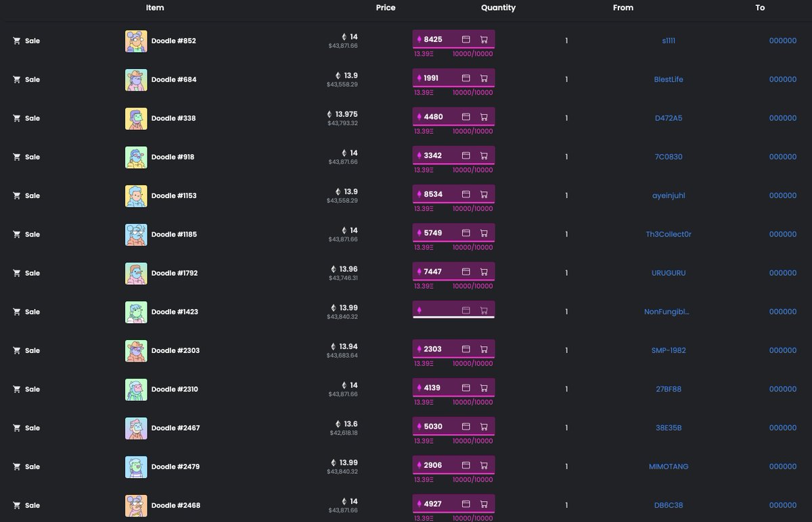The height and width of the screenshot is (522, 812).
Task: Click the pink ETH diamond beside rank 4139
Action: click(419, 388)
